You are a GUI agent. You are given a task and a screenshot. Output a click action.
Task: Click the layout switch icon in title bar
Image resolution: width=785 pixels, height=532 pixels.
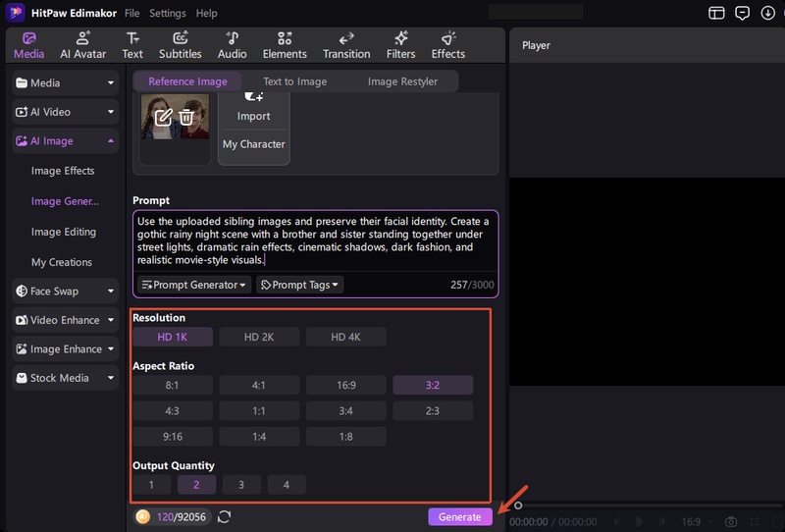716,13
